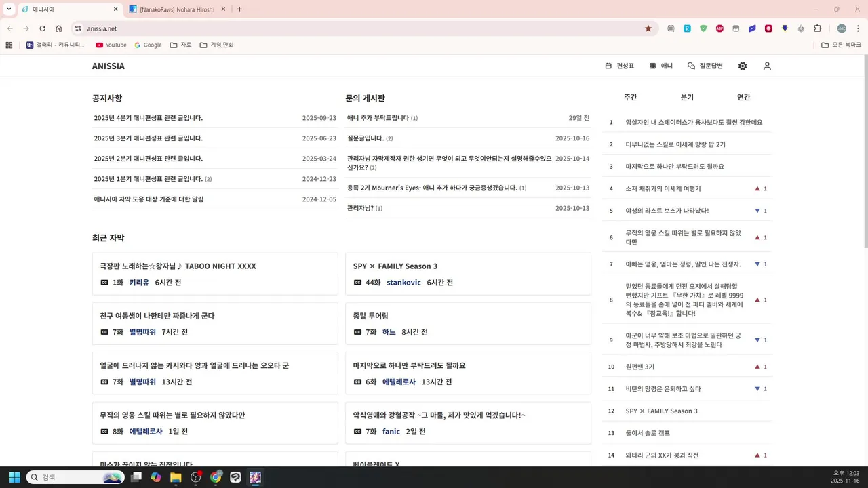The image size is (868, 488).
Task: Open 종말 투어링 subtitle card title
Action: click(370, 316)
